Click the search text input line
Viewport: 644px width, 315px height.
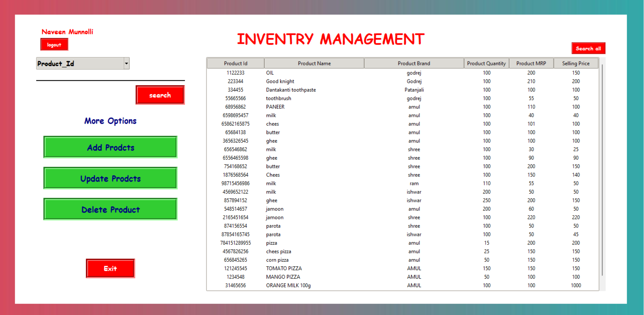(111, 76)
